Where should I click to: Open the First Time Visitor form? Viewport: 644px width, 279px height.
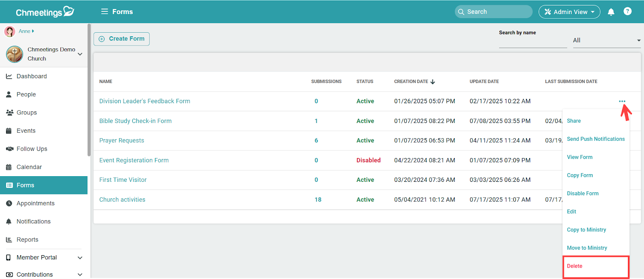tap(123, 180)
